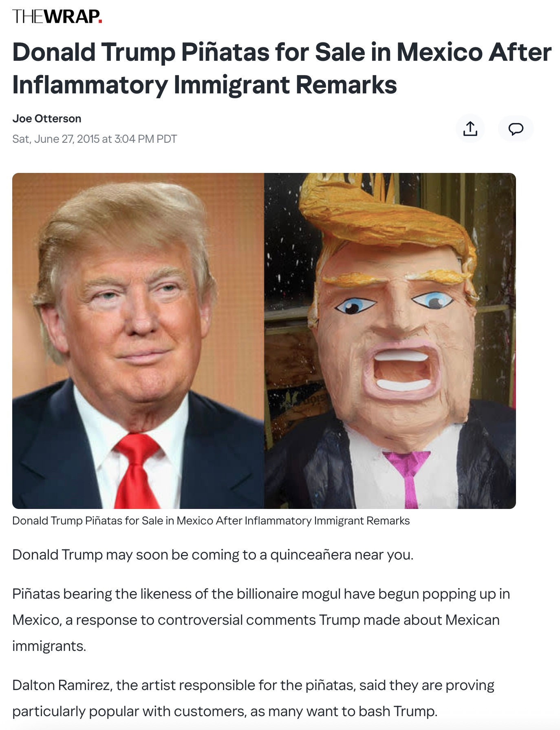Image resolution: width=560 pixels, height=730 pixels.
Task: Click the paragraph starting 'Piñatas bearing the likeness'
Action: 261,620
